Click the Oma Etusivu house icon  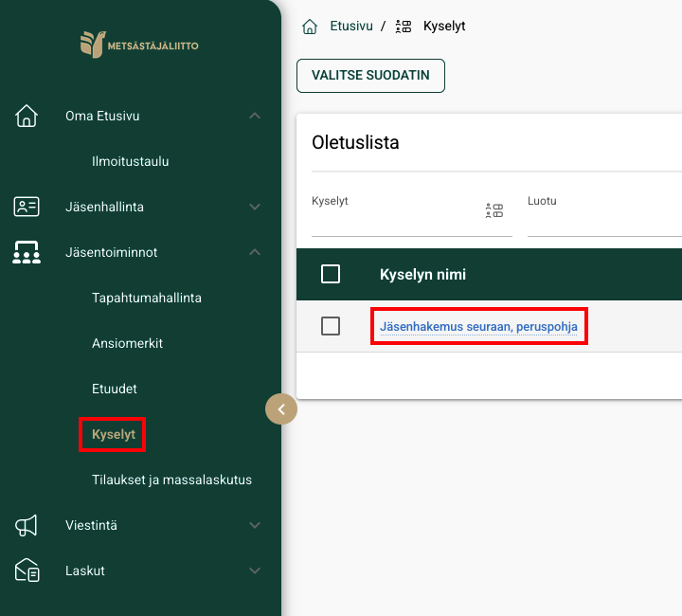[x=27, y=116]
